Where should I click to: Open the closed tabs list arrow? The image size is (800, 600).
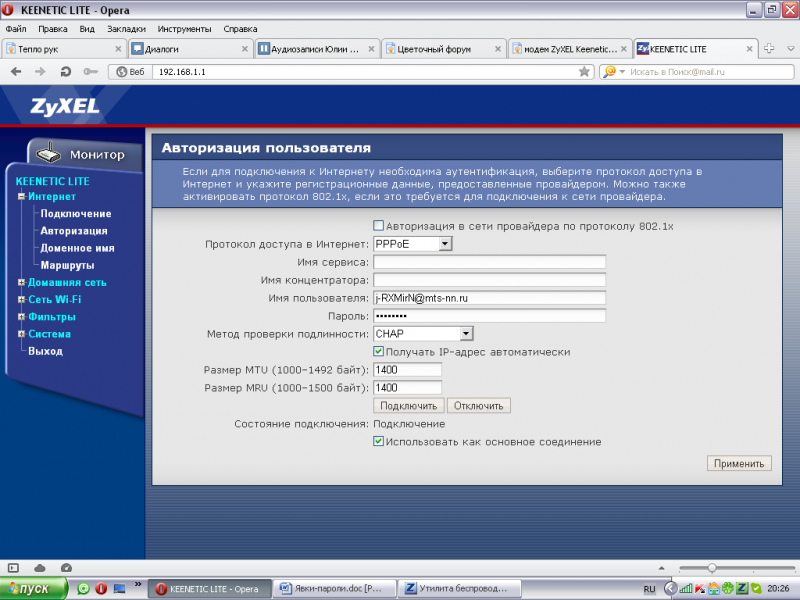[791, 49]
